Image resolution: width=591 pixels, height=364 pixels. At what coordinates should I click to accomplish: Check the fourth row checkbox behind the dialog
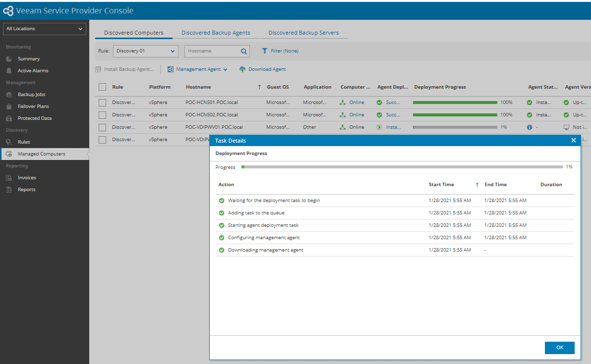coord(102,140)
